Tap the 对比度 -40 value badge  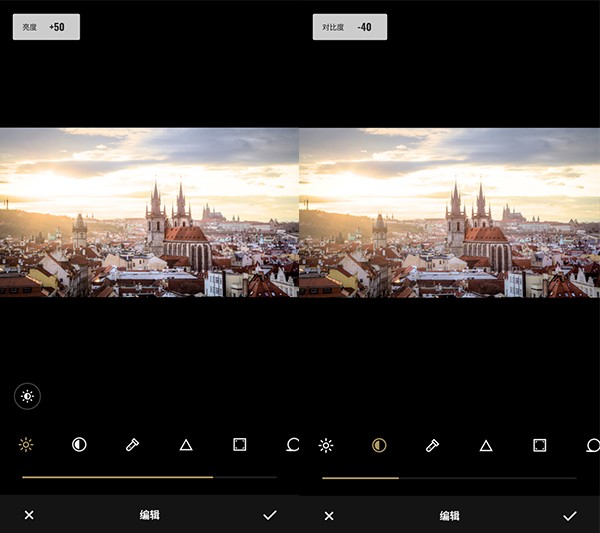[x=350, y=27]
